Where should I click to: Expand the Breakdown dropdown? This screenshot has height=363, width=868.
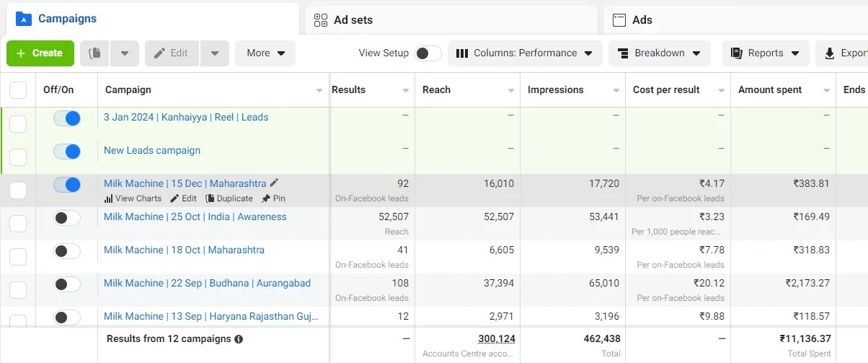click(659, 53)
